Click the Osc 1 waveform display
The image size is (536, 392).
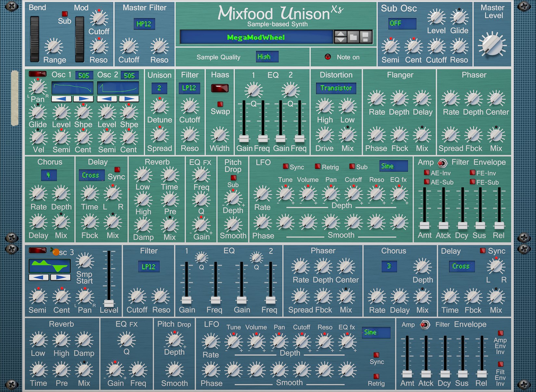pos(72,88)
